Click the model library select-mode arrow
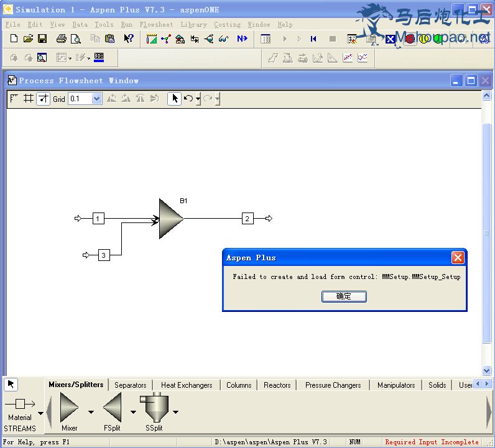The image size is (495, 448). [x=11, y=384]
